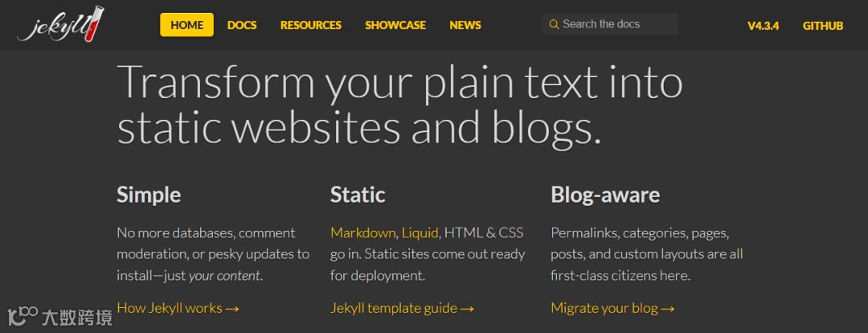Viewport: 868px width, 333px height.
Task: Open the SHOWCASE section
Action: click(x=395, y=25)
